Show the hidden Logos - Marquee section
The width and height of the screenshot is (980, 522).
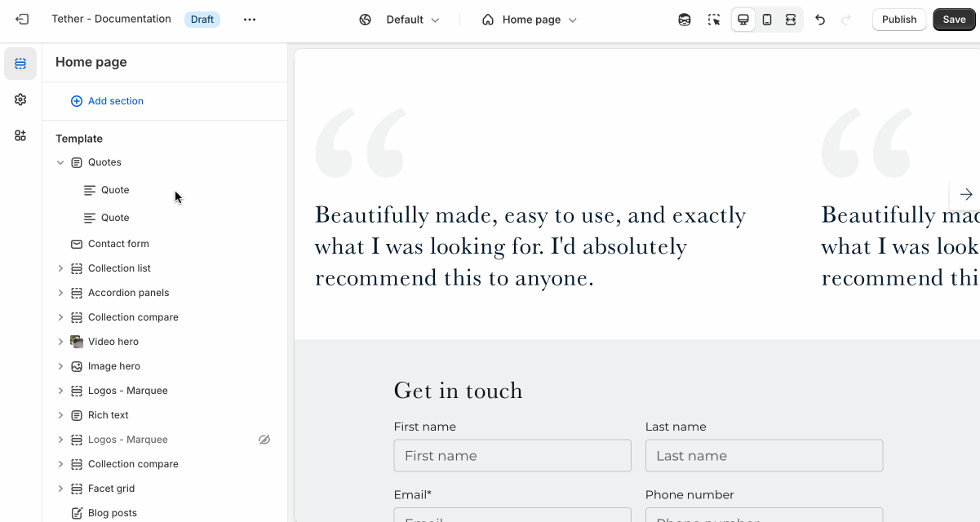(x=264, y=440)
